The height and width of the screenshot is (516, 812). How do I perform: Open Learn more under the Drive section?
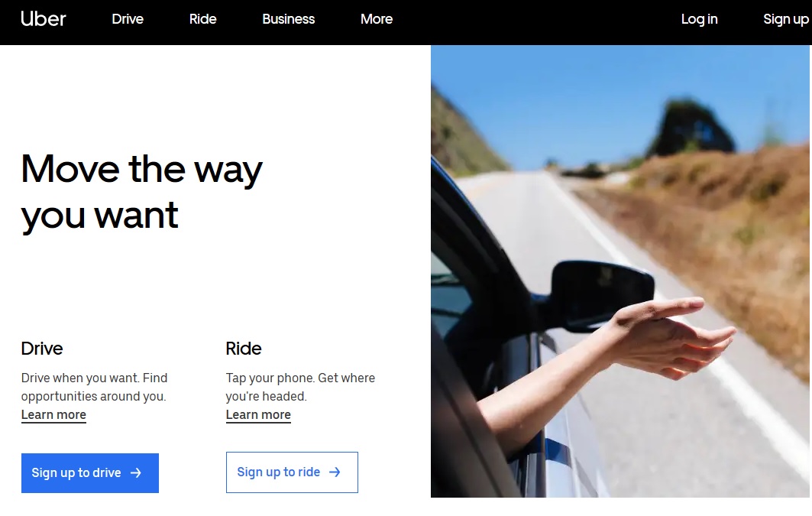click(54, 415)
